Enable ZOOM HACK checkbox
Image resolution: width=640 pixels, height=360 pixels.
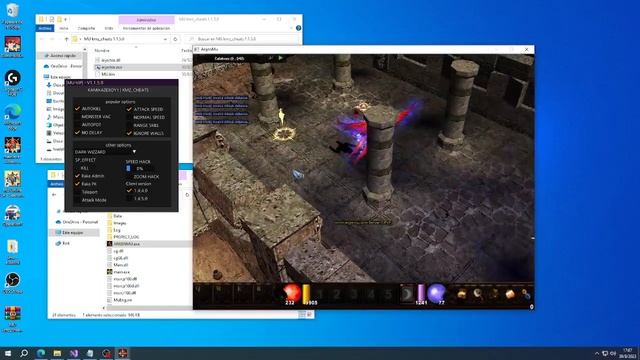129,176
